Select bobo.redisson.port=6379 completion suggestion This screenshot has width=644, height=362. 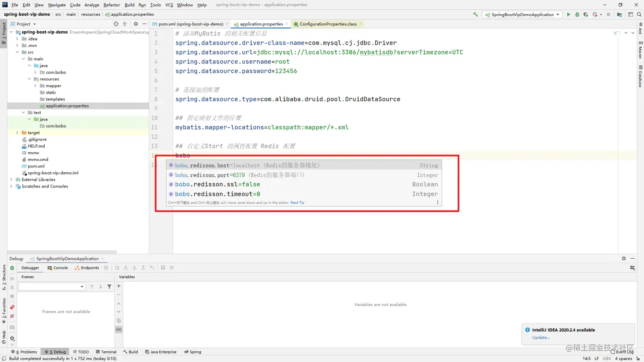304,175
